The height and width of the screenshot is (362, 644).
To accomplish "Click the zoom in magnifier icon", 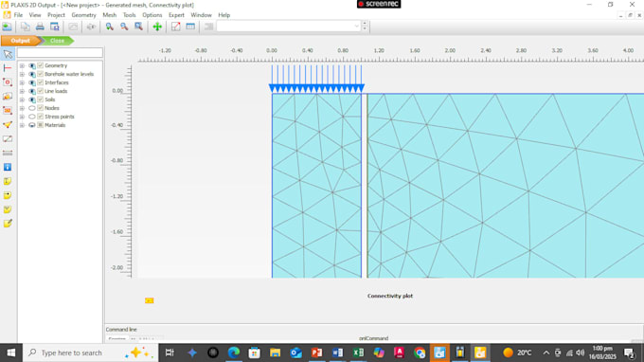I will point(110,27).
